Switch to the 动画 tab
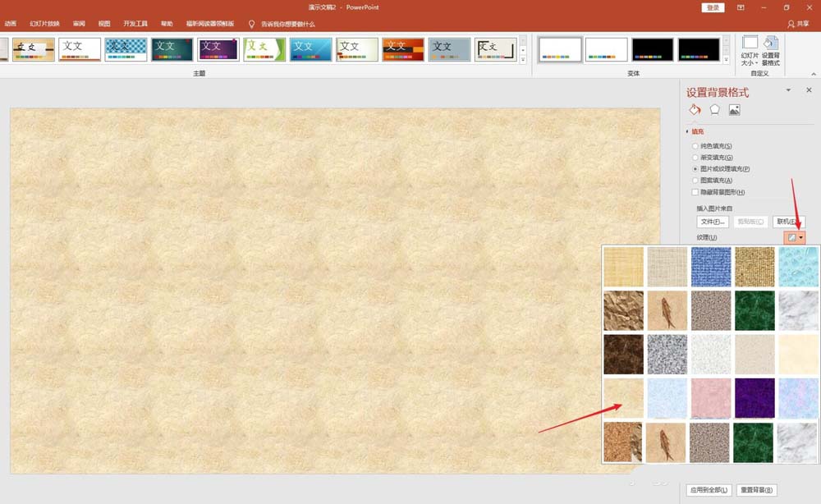Screen dimensions: 821x504 (11, 24)
